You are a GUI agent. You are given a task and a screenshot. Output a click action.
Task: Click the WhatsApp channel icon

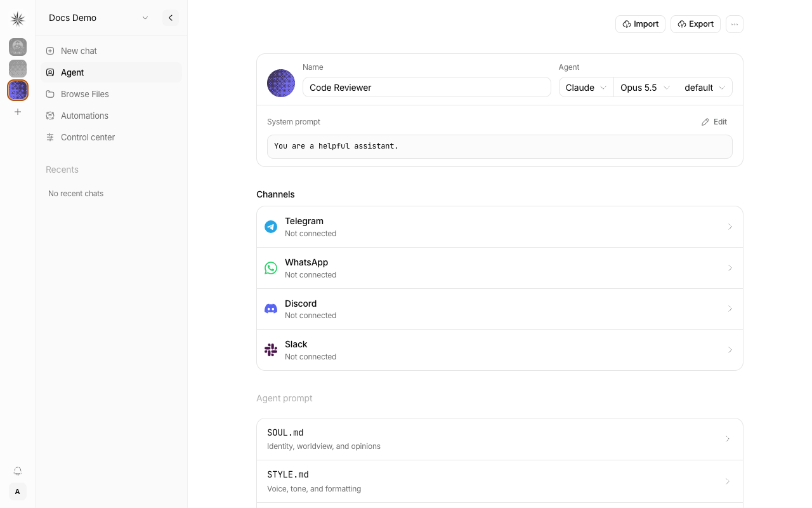click(x=271, y=268)
